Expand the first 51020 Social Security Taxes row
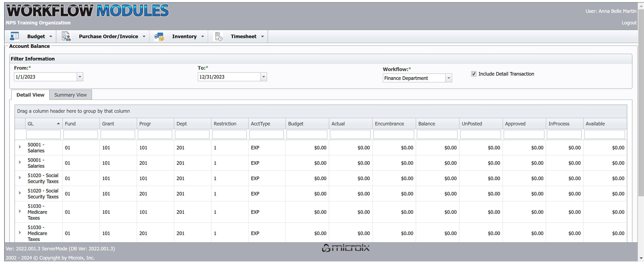This screenshot has height=263, width=644. pyautogui.click(x=20, y=177)
